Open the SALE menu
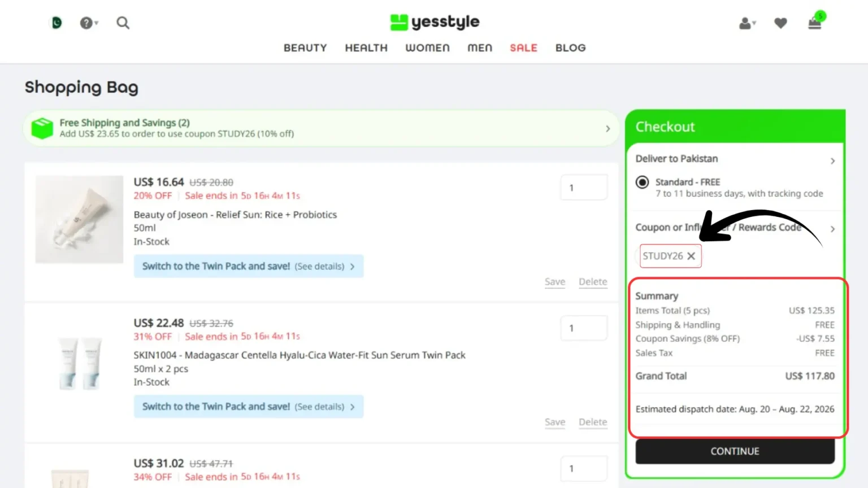 click(x=523, y=48)
